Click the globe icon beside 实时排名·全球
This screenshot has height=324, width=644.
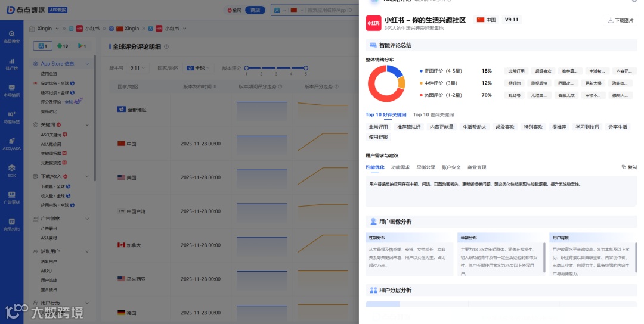(x=72, y=83)
